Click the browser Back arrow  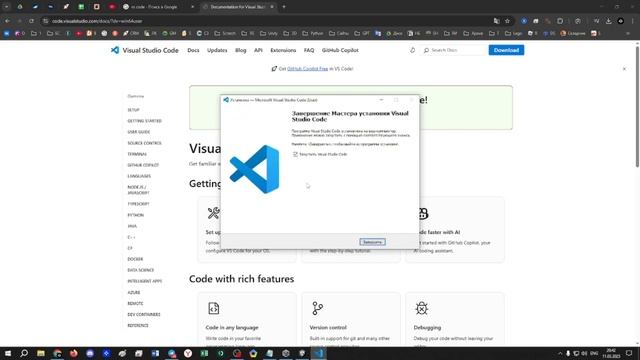click(7, 21)
